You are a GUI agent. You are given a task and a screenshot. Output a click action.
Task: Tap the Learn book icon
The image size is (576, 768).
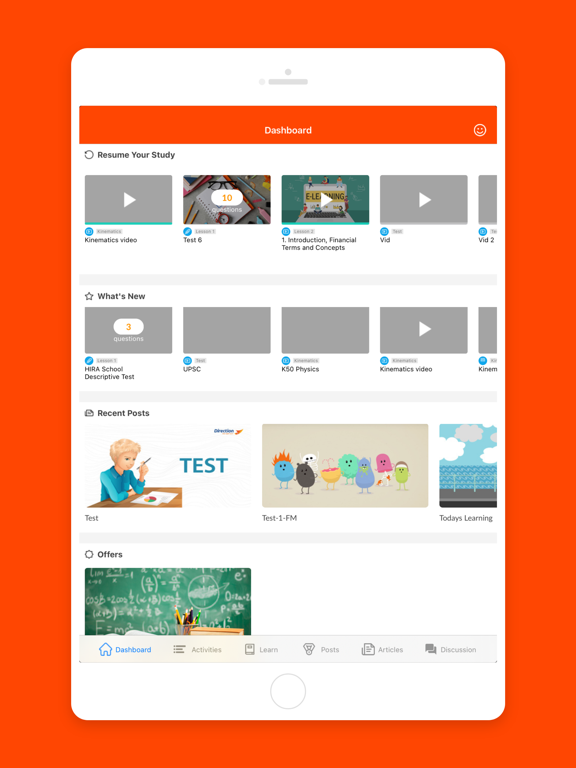coord(250,649)
